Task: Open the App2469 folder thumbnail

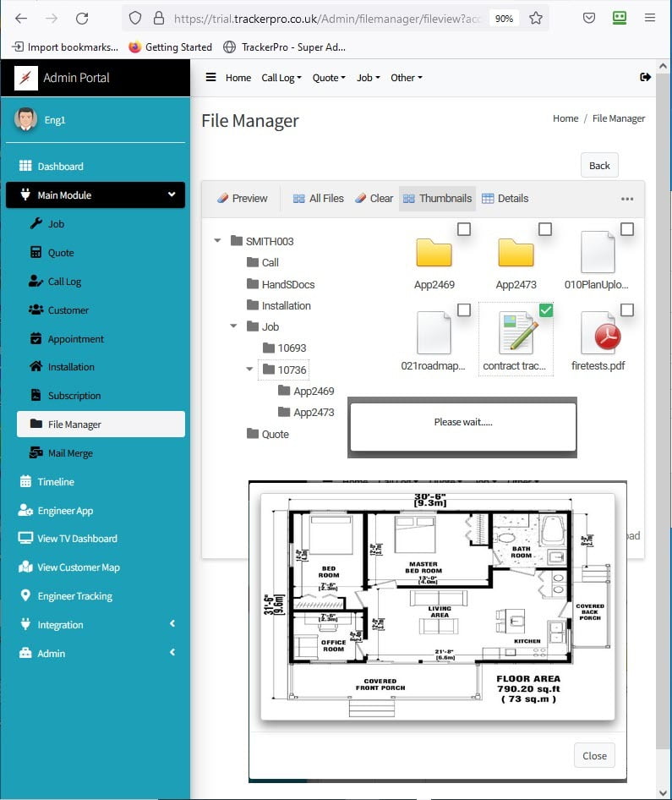Action: (434, 253)
